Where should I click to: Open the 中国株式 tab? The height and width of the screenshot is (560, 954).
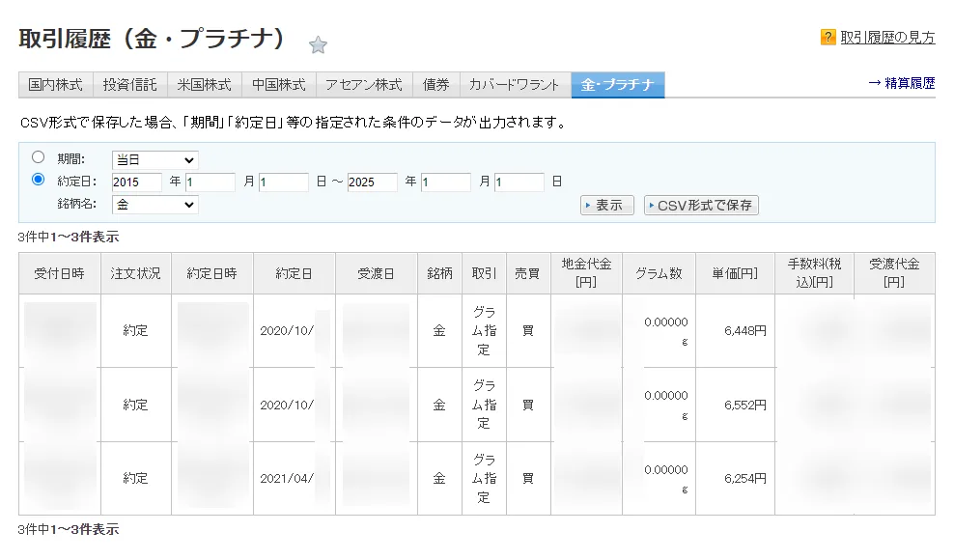(278, 85)
